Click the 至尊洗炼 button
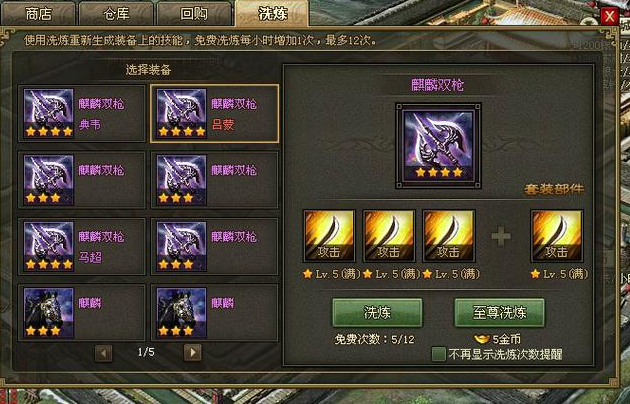Viewport: 630px width, 404px height. click(x=499, y=312)
